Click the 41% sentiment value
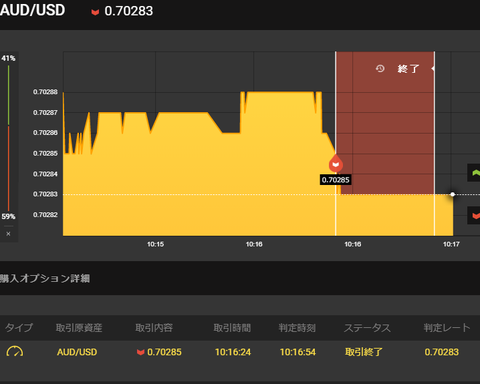480x384 pixels. [8, 58]
